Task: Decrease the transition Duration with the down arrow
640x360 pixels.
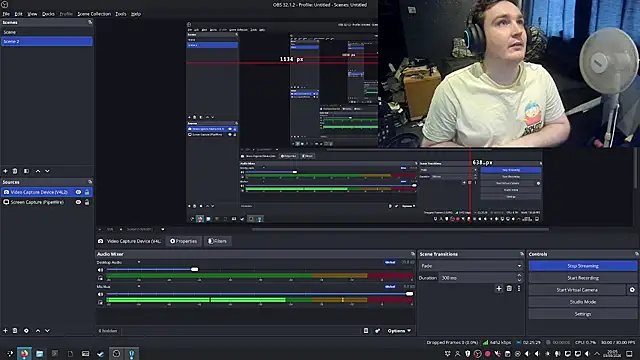Action: 519,280
